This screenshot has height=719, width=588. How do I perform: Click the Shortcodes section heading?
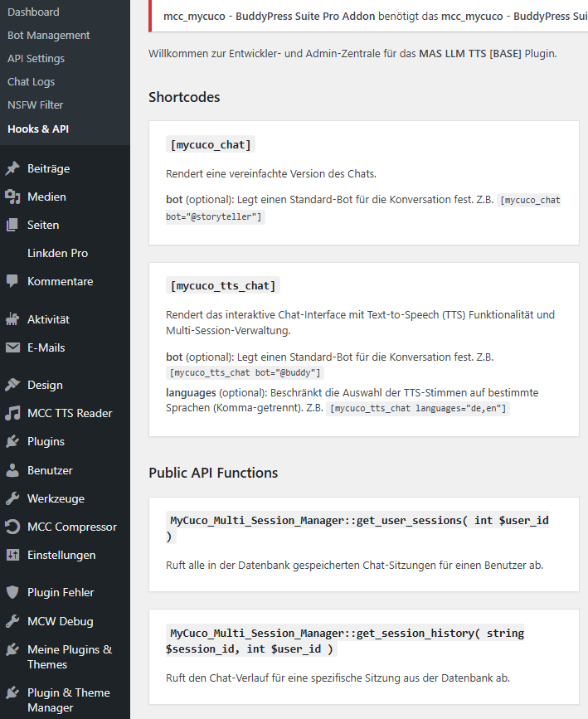click(x=184, y=97)
